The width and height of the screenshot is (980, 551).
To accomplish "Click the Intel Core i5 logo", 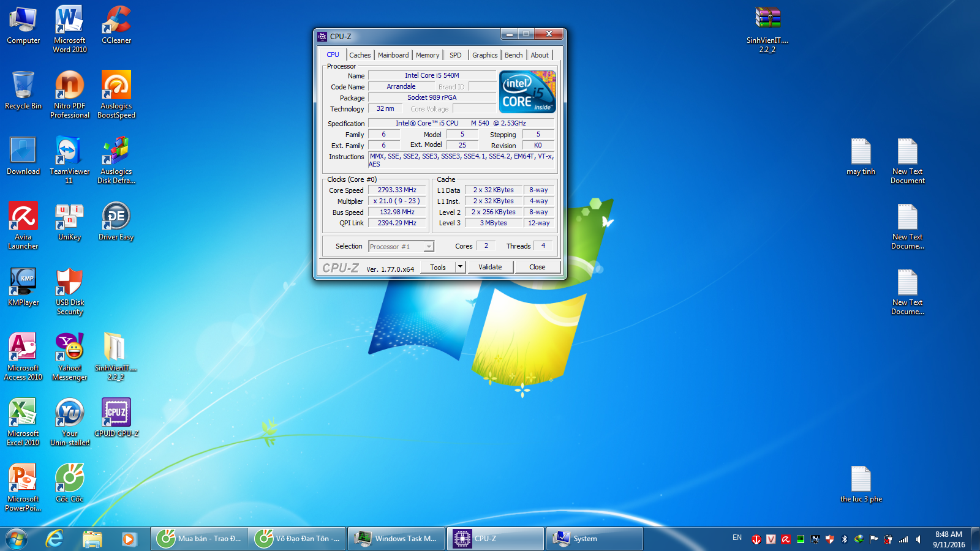I will (x=527, y=92).
